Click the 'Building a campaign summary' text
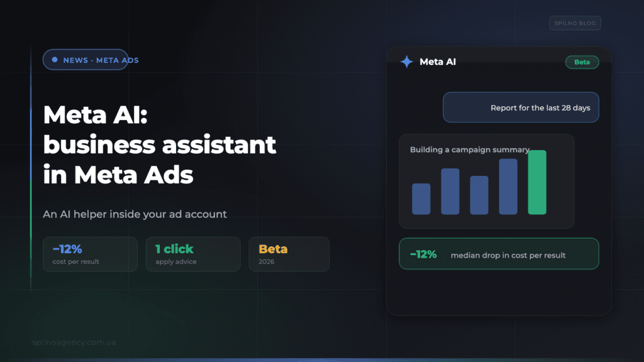The height and width of the screenshot is (362, 644). coord(469,150)
